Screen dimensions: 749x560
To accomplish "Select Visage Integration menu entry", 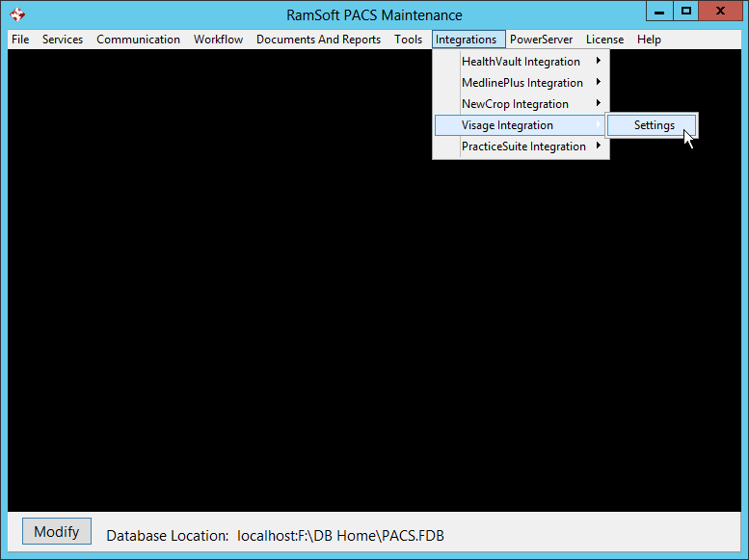I will tap(507, 125).
